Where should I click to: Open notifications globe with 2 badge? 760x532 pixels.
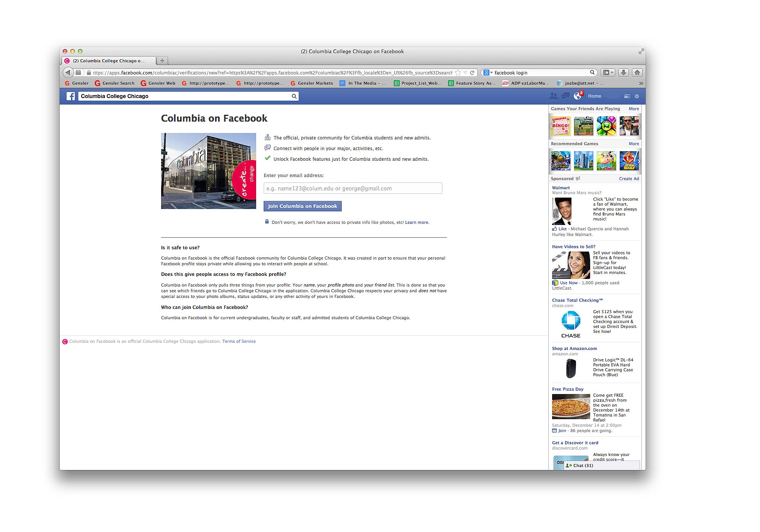[x=578, y=96]
